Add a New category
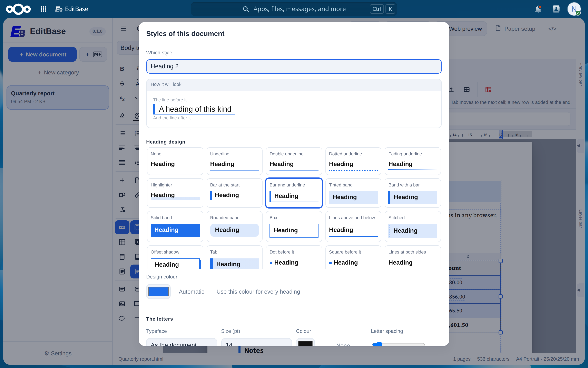 click(58, 73)
